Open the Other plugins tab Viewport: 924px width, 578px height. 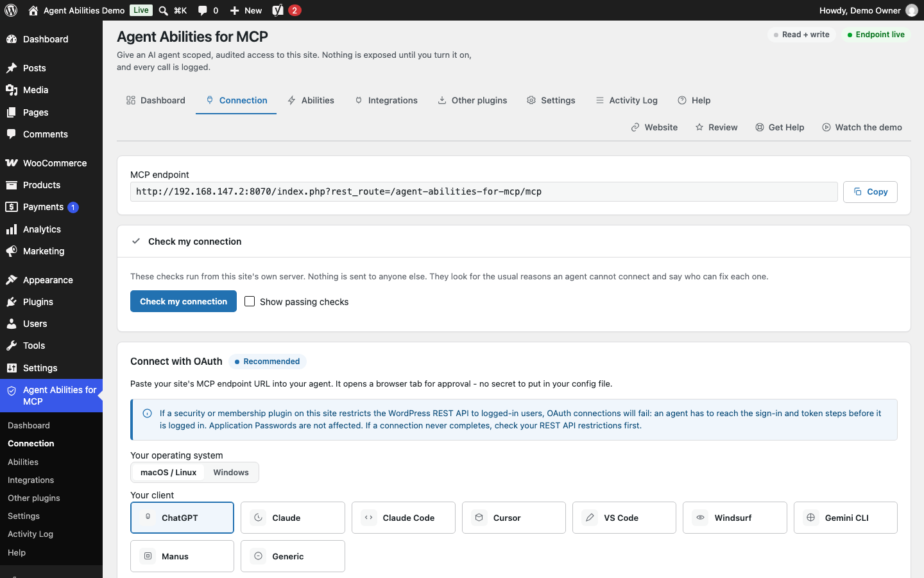click(472, 100)
